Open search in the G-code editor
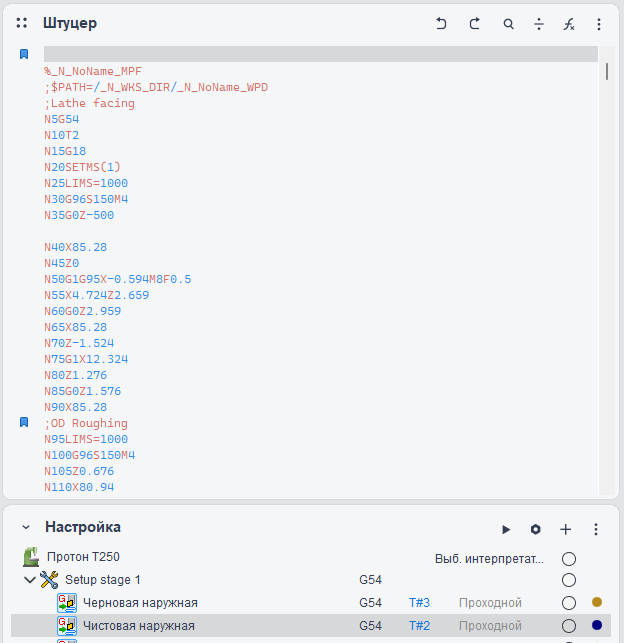This screenshot has width=624, height=643. (508, 24)
